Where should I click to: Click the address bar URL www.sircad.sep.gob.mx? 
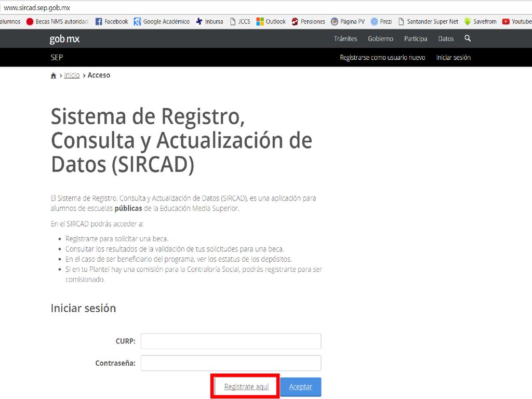[37, 7]
